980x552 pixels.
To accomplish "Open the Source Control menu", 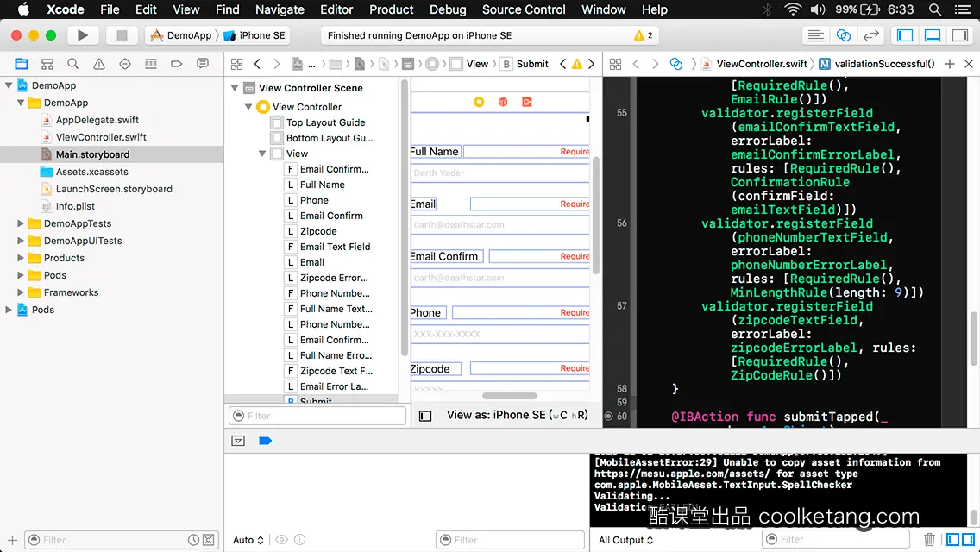I will (x=524, y=9).
